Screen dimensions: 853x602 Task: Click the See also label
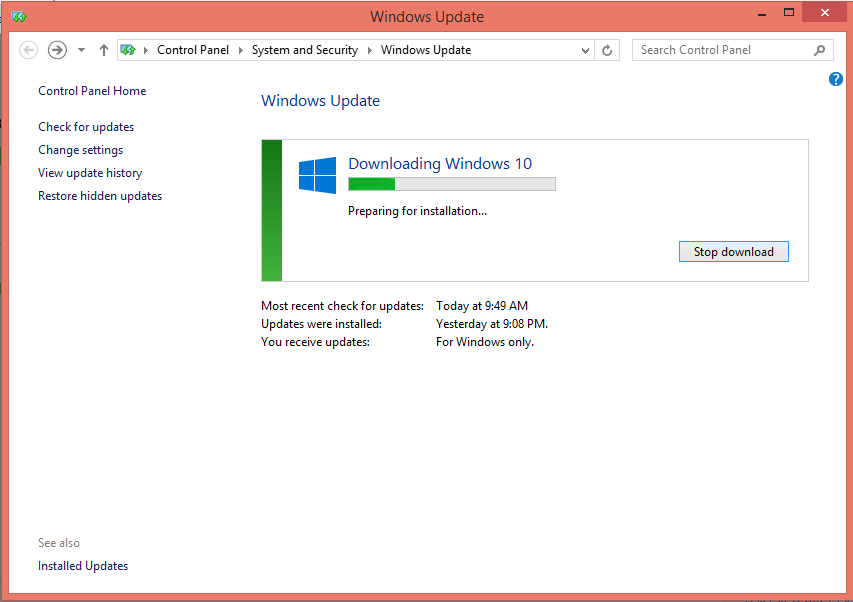(59, 543)
